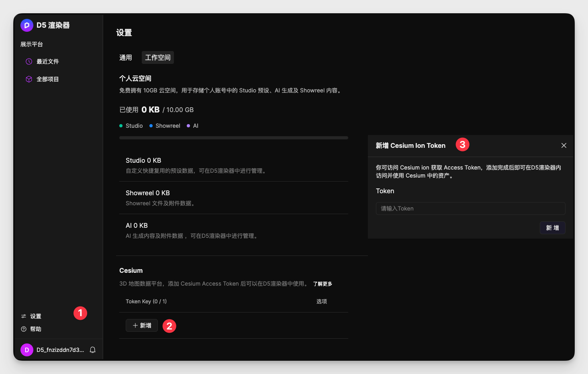The image size is (588, 374).
Task: Click the question mark help icon
Action: (24, 329)
